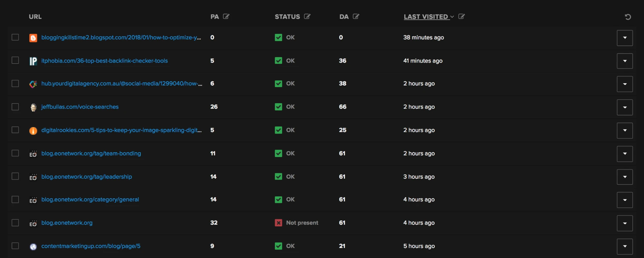Click the refresh icon at table top right
Viewport: 644px width, 258px height.
coord(628,17)
